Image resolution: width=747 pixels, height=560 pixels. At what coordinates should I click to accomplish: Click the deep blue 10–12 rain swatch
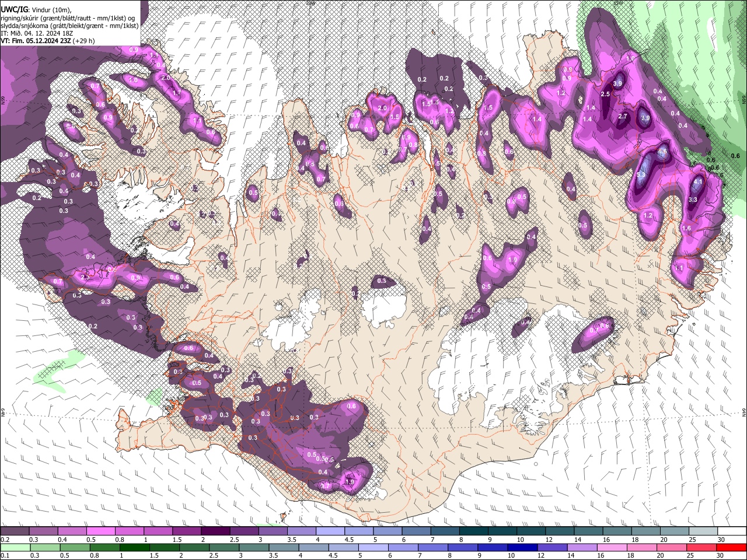pos(522,547)
